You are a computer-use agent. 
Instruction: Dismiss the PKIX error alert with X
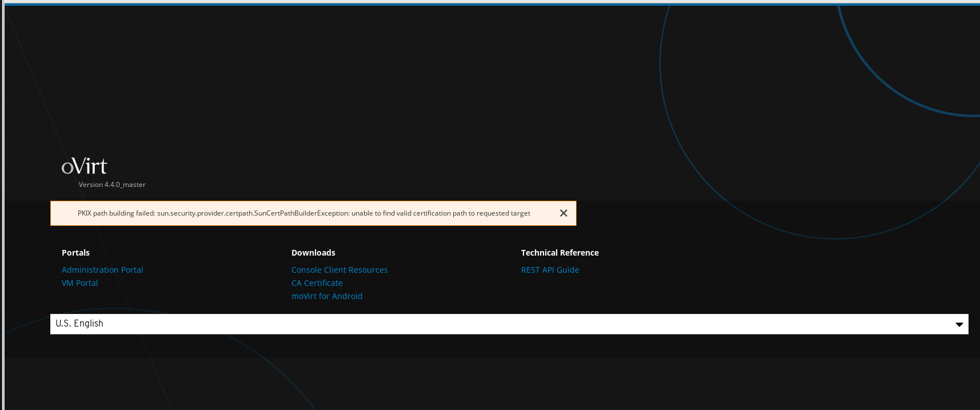tap(563, 213)
